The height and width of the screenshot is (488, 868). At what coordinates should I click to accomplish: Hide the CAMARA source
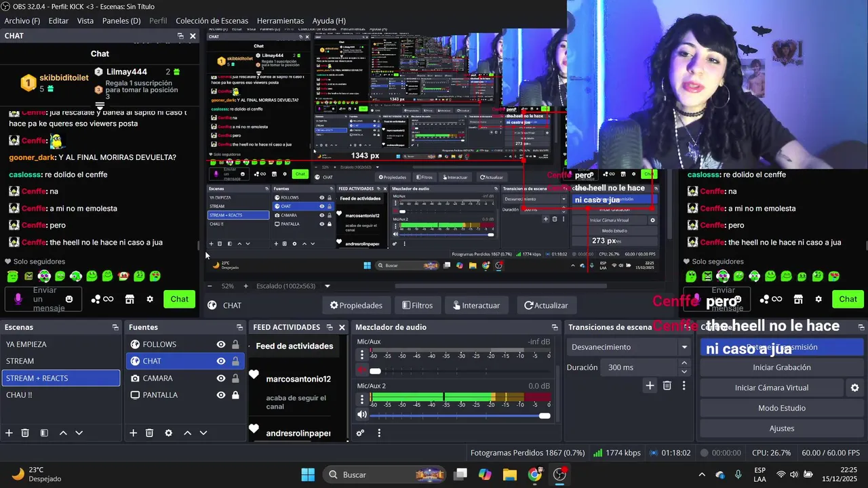(221, 378)
